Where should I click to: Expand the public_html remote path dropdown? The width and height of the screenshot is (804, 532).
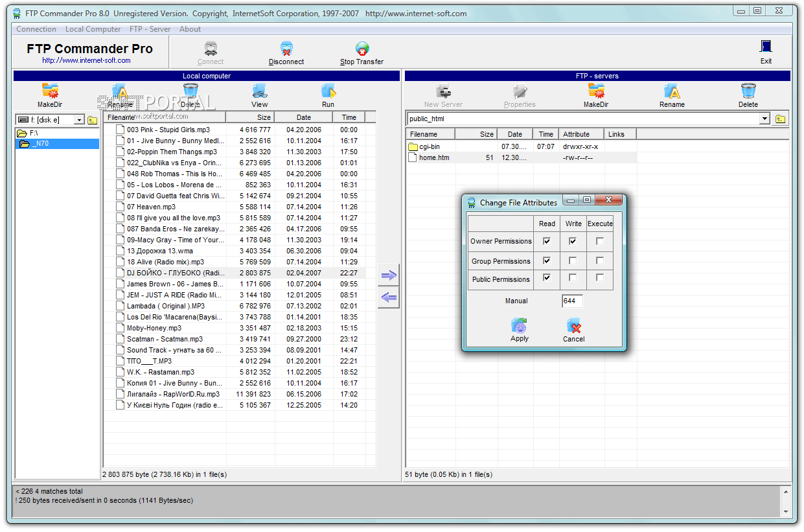(764, 119)
